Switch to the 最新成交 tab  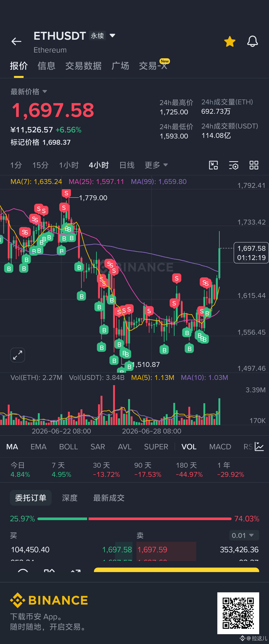[x=108, y=498]
